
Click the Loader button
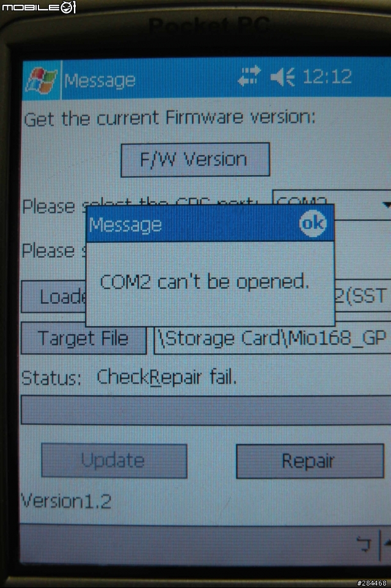point(54,296)
